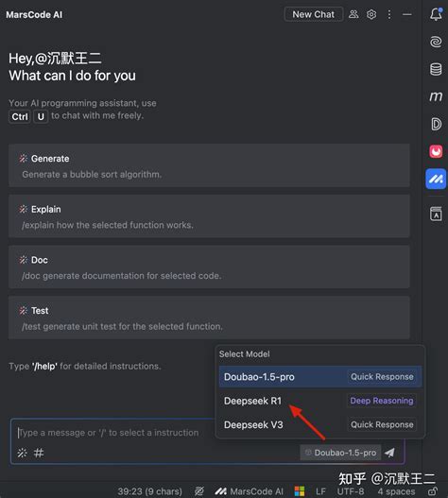Open the 39:23 cursor position status entry
This screenshot has width=448, height=498.
tap(149, 491)
